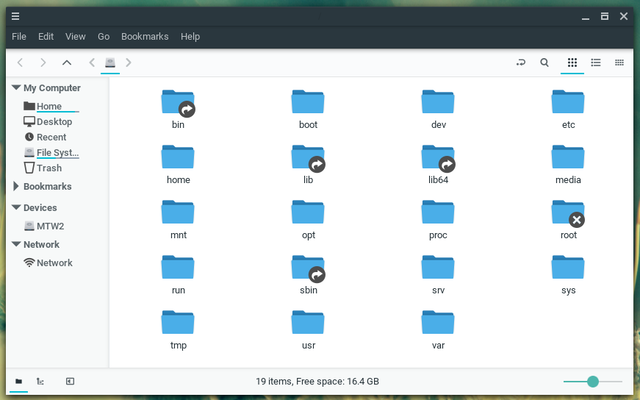This screenshot has width=640, height=400.
Task: Maximize the file manager window
Action: 604,16
